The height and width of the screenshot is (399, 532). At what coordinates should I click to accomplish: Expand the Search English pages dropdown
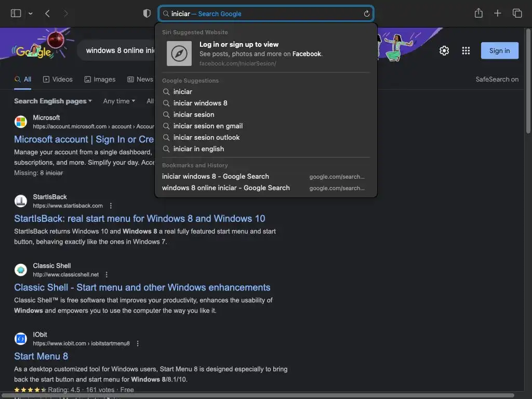(53, 101)
